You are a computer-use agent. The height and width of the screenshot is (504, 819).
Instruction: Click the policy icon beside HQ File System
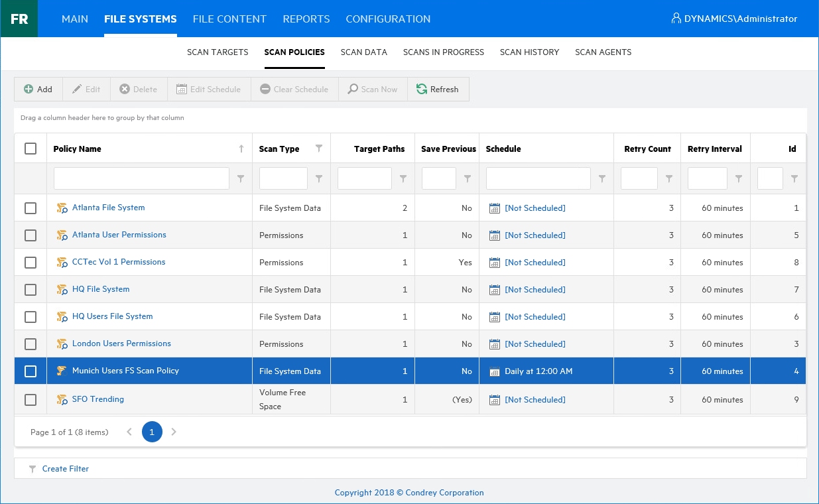(x=62, y=290)
